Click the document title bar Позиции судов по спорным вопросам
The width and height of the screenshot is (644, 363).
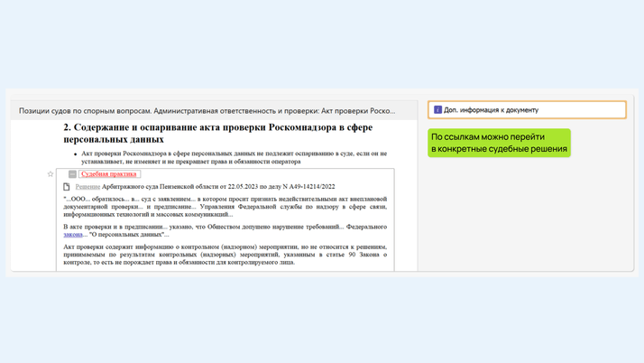(214, 110)
